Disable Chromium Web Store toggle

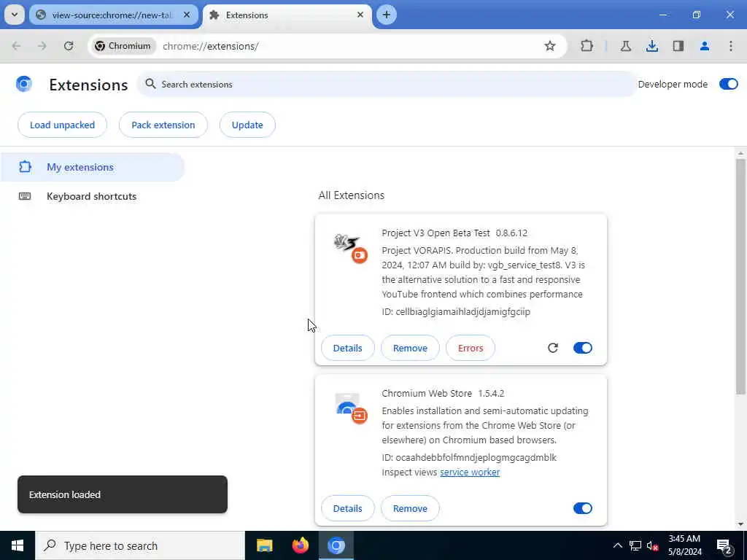point(582,508)
